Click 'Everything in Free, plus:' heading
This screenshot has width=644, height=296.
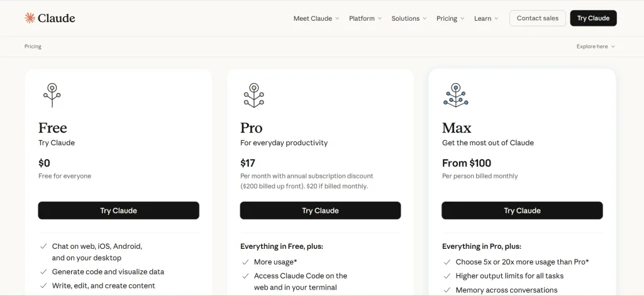pos(282,246)
